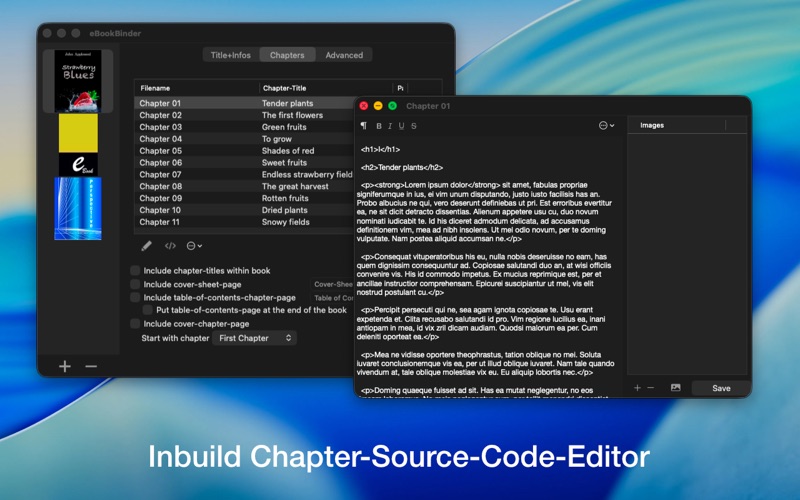
Task: Add a new book with plus button
Action: 65,366
